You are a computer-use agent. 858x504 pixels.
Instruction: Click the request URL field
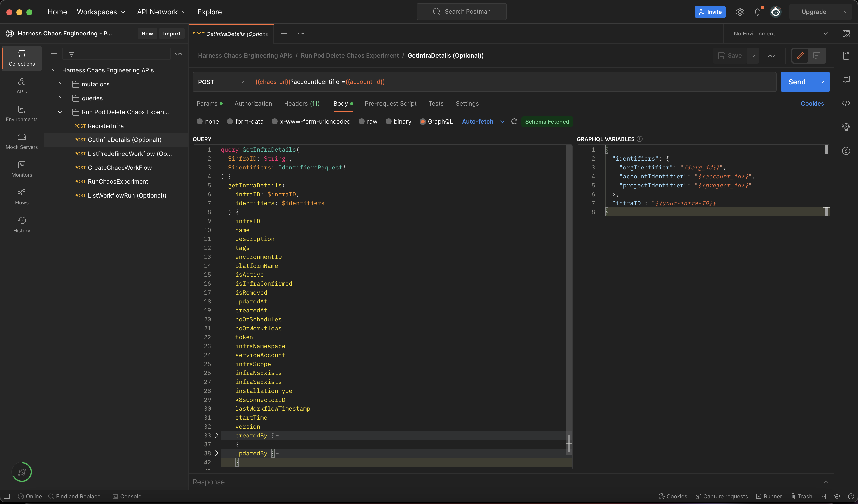tap(513, 82)
